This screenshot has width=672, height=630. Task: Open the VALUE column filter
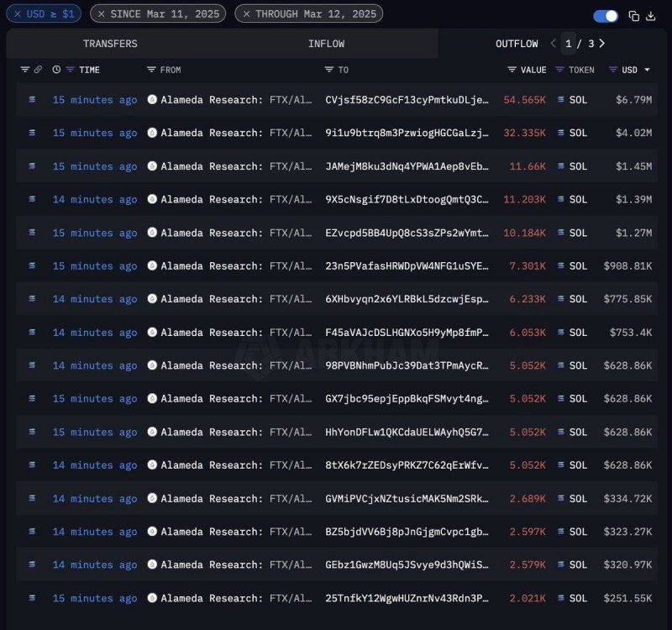[512, 70]
